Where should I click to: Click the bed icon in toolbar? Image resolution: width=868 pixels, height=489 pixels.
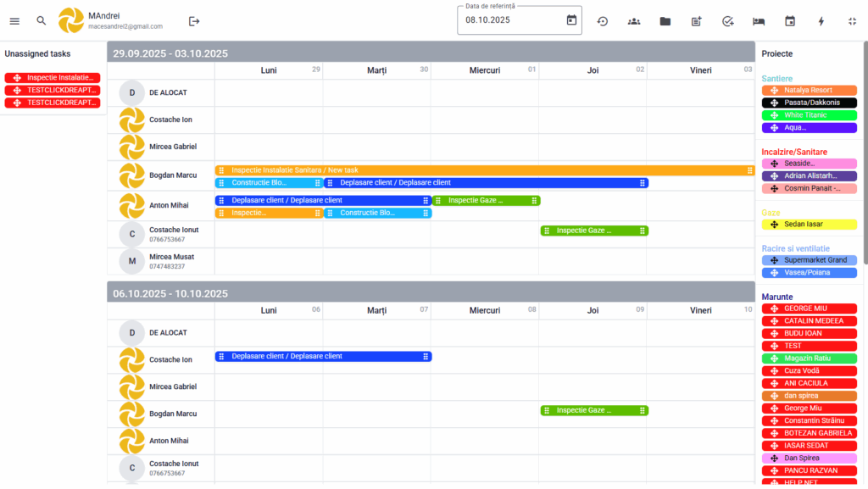tap(759, 21)
